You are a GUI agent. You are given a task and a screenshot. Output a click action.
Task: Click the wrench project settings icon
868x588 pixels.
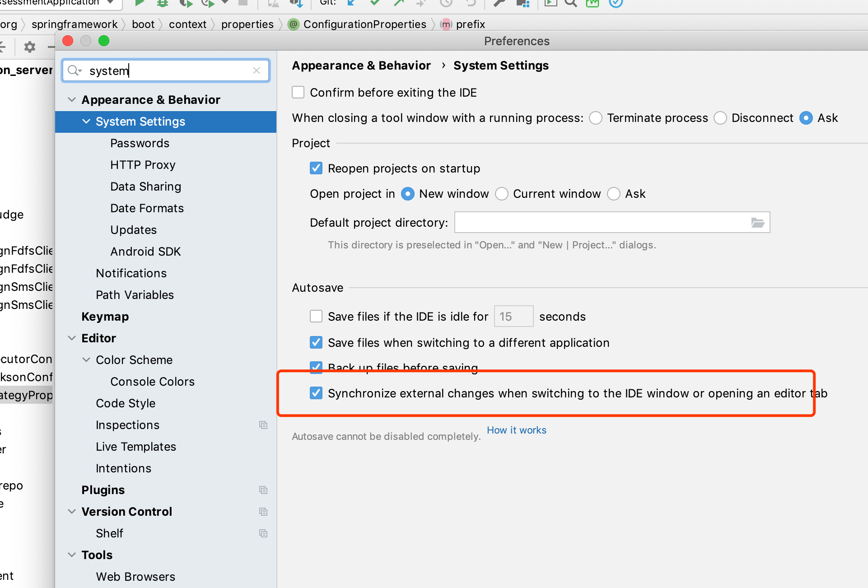click(x=499, y=3)
